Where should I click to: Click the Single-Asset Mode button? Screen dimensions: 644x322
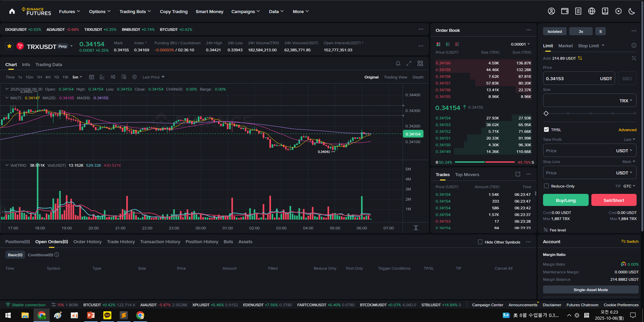pyautogui.click(x=590, y=290)
